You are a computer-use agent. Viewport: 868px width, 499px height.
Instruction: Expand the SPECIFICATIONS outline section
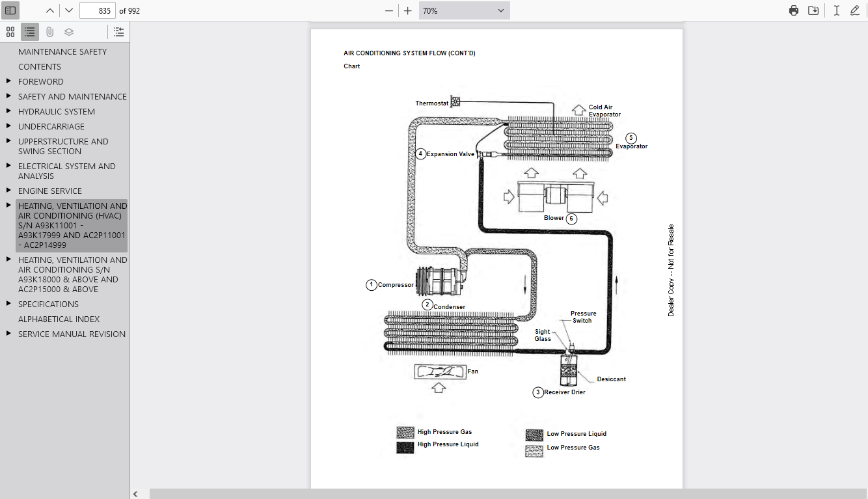tap(8, 303)
